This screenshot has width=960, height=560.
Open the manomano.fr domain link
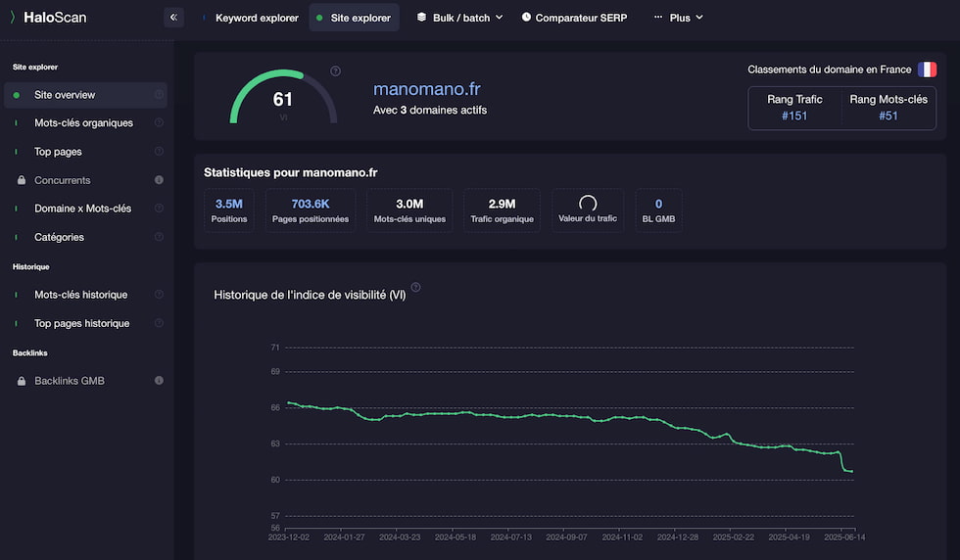[427, 89]
